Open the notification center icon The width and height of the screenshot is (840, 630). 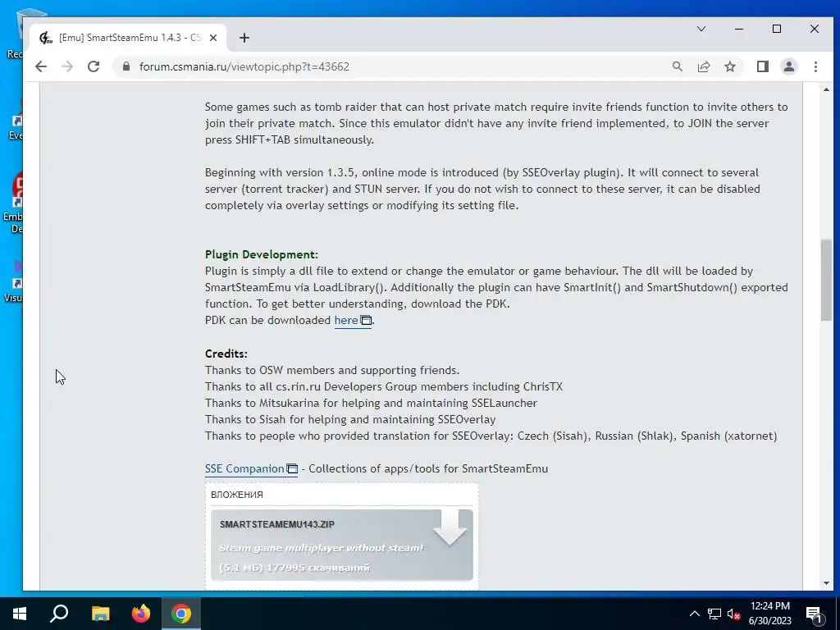tap(815, 614)
